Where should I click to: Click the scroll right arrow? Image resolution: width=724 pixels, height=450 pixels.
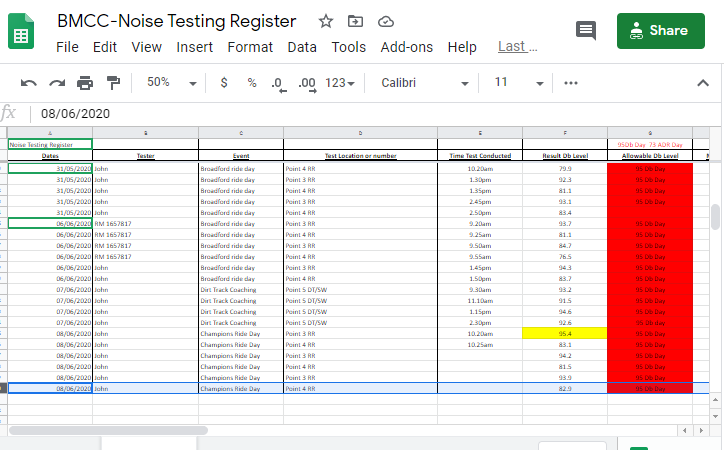[x=701, y=430]
